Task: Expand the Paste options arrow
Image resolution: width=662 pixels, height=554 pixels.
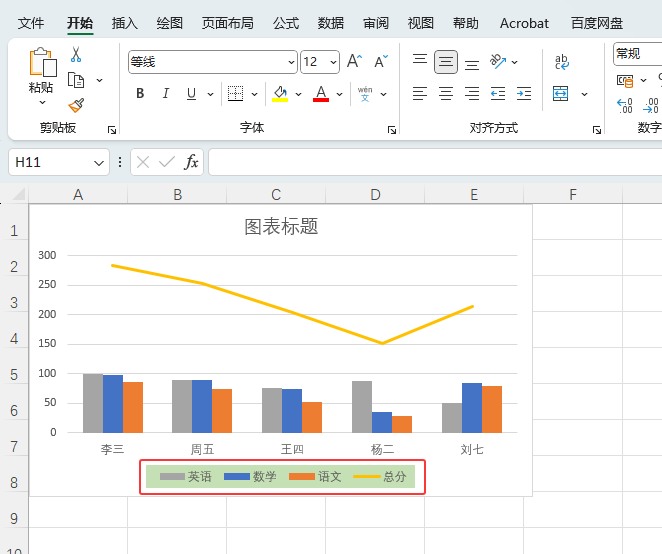Action: 42,102
